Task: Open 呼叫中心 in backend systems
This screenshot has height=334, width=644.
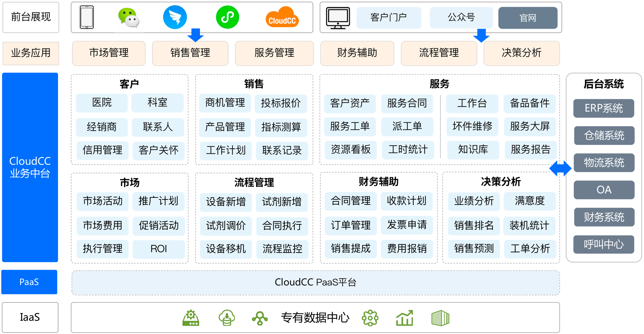Action: (603, 244)
